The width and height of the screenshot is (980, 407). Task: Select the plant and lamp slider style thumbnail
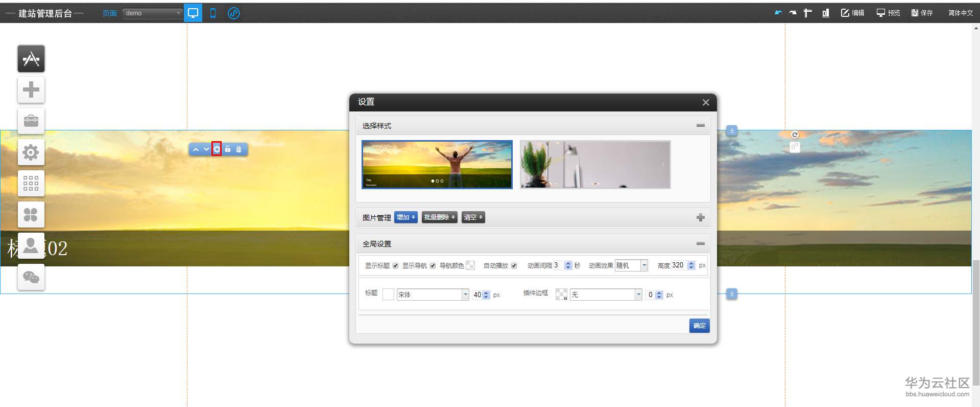point(595,165)
